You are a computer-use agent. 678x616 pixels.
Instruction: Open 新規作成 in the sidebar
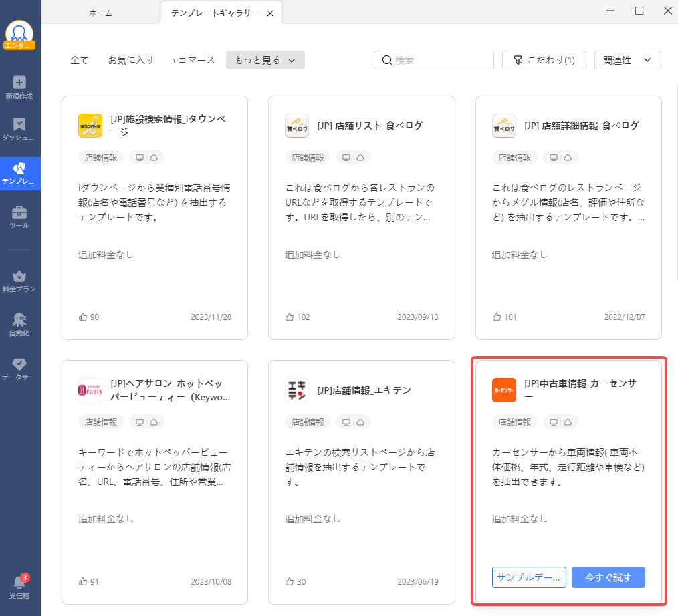(19, 88)
